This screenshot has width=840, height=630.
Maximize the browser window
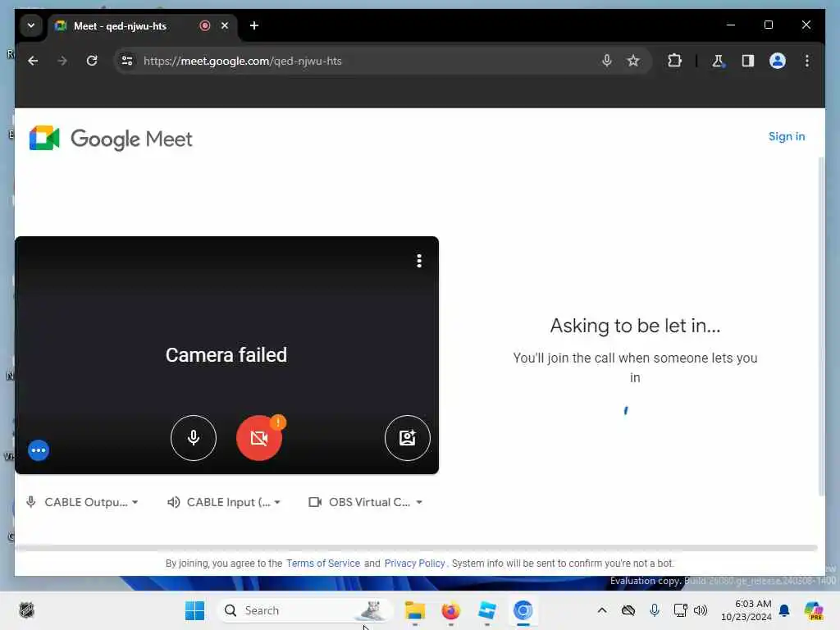768,25
